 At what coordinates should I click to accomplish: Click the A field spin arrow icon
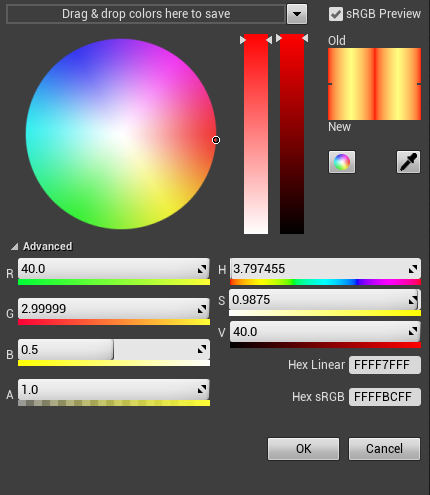point(202,389)
